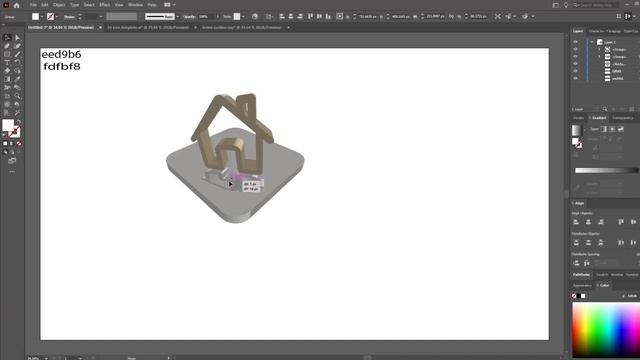Viewport: 640px width, 360px height.
Task: Click second Align Objects icon in Align panel
Action: [x=588, y=222]
